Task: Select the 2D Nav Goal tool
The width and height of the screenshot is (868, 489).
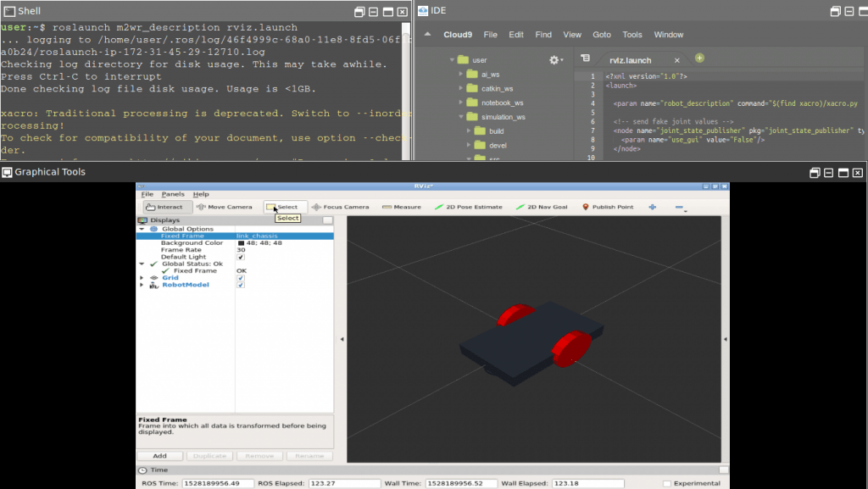Action: (542, 207)
